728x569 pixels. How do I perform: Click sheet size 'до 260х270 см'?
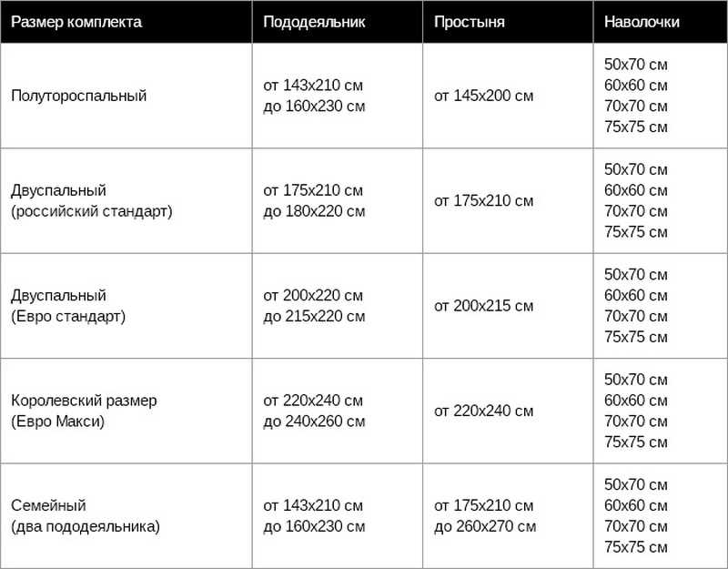485,526
